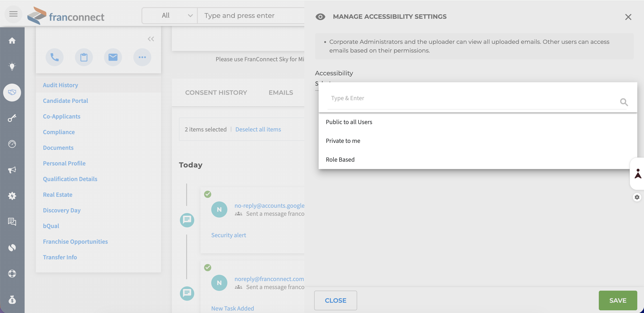The image size is (644, 313).
Task: Open the hamburger navigation menu
Action: point(13,14)
